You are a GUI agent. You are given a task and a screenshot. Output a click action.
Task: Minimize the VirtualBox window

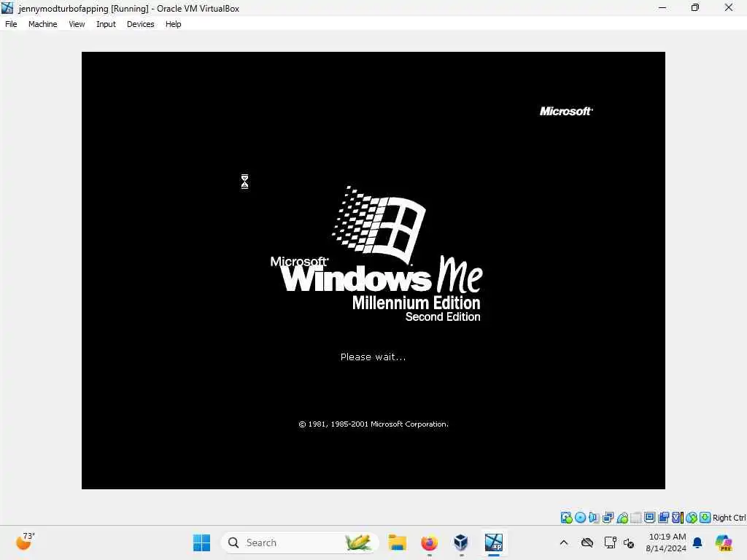point(662,7)
